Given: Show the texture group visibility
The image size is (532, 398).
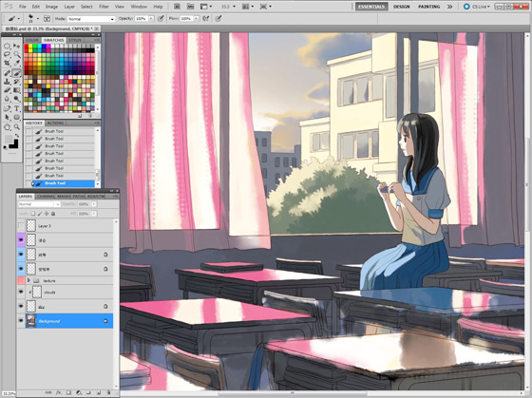Looking at the screenshot, I should 21,280.
